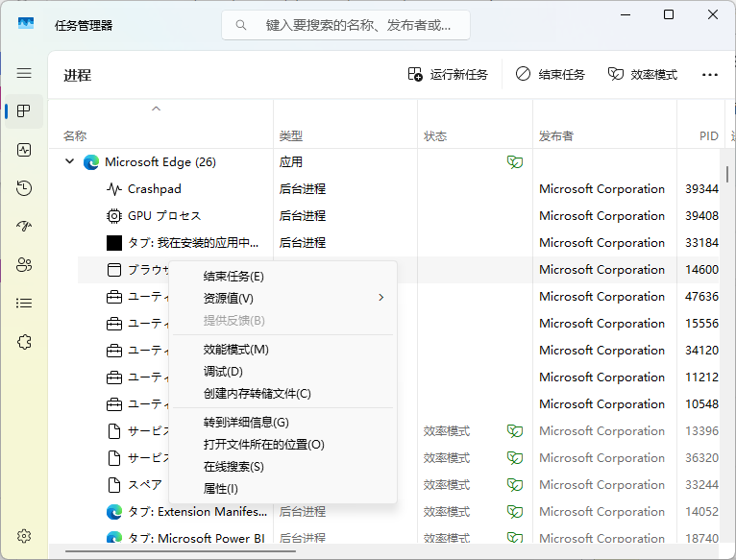The height and width of the screenshot is (560, 736).
Task: Click PID value 34120
Action: point(701,351)
